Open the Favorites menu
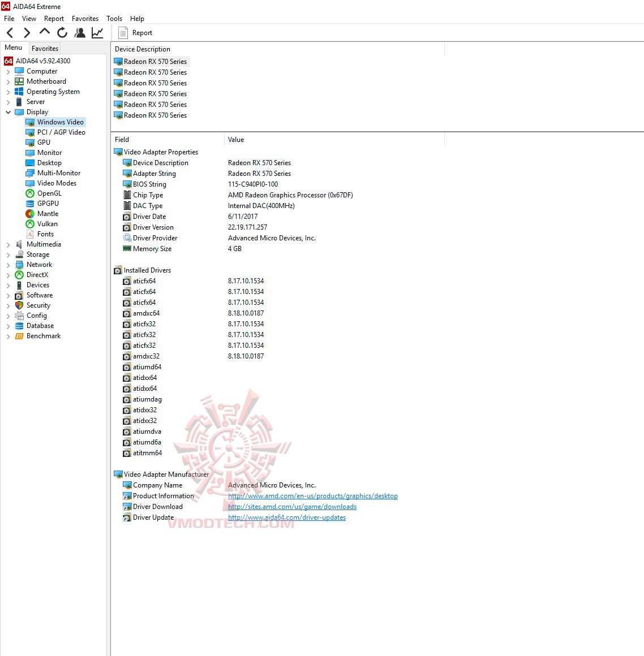Screen dimensions: 644x656 tap(85, 19)
